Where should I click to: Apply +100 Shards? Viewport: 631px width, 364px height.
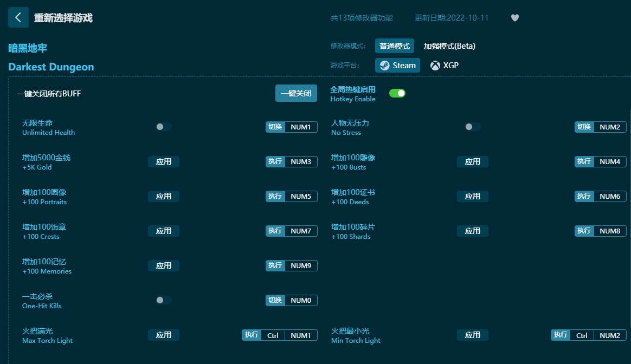click(473, 231)
